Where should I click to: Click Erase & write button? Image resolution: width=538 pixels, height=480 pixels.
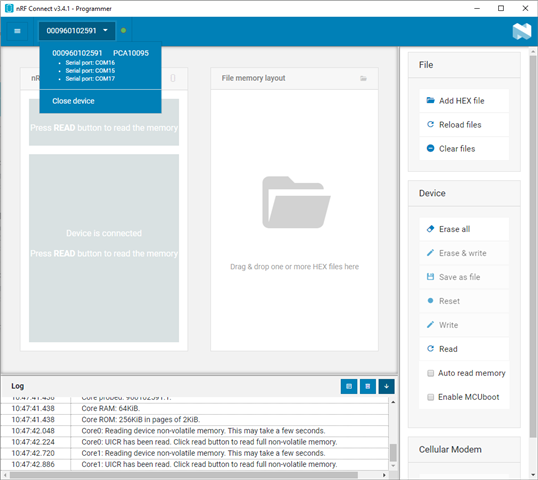pyautogui.click(x=464, y=253)
